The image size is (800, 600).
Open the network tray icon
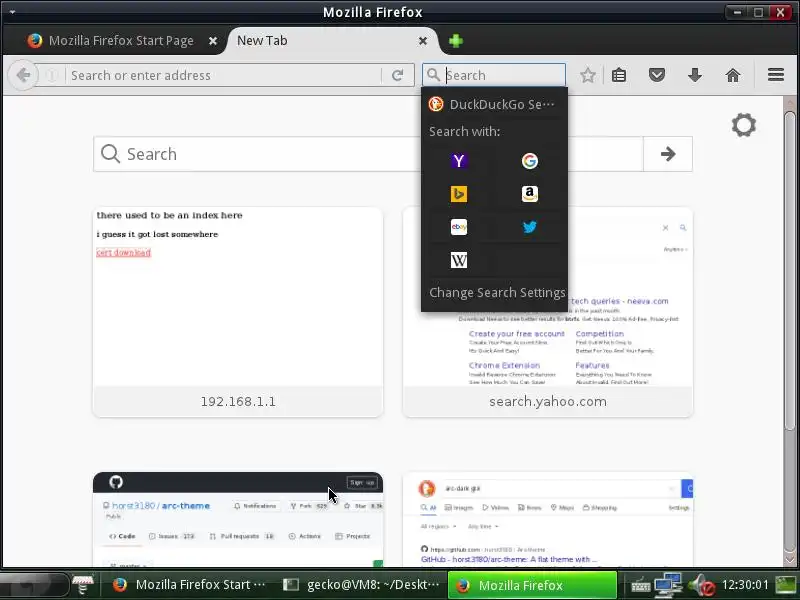click(x=669, y=585)
